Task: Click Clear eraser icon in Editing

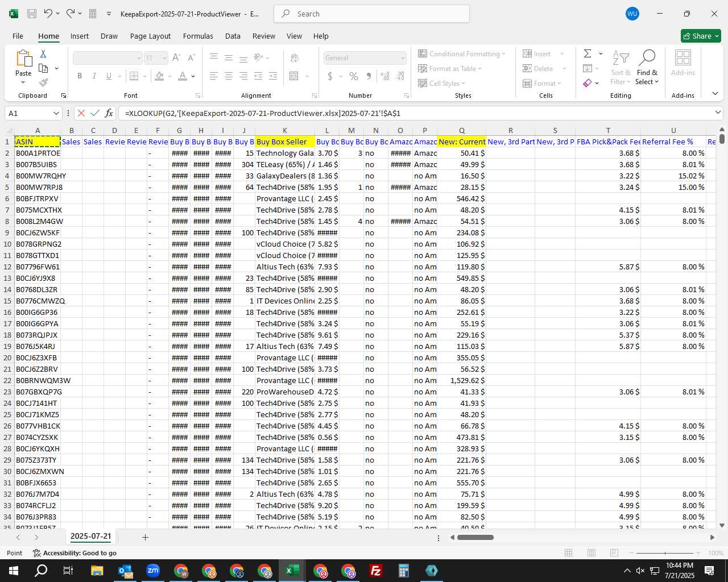Action: click(x=588, y=83)
